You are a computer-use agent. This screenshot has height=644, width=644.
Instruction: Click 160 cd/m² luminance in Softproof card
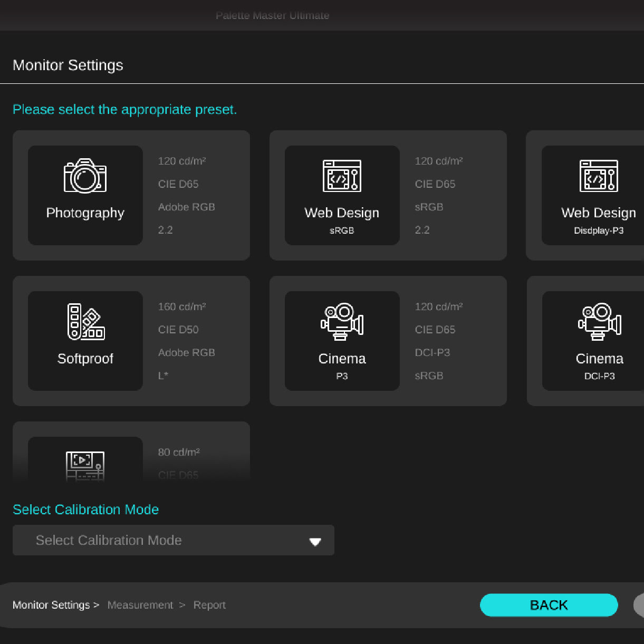pyautogui.click(x=182, y=306)
